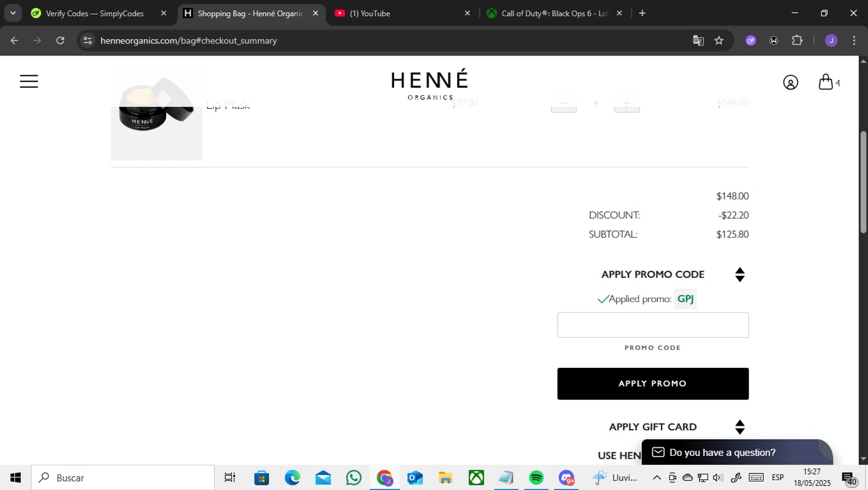The image size is (868, 490).
Task: Click the translate page icon
Action: click(698, 40)
